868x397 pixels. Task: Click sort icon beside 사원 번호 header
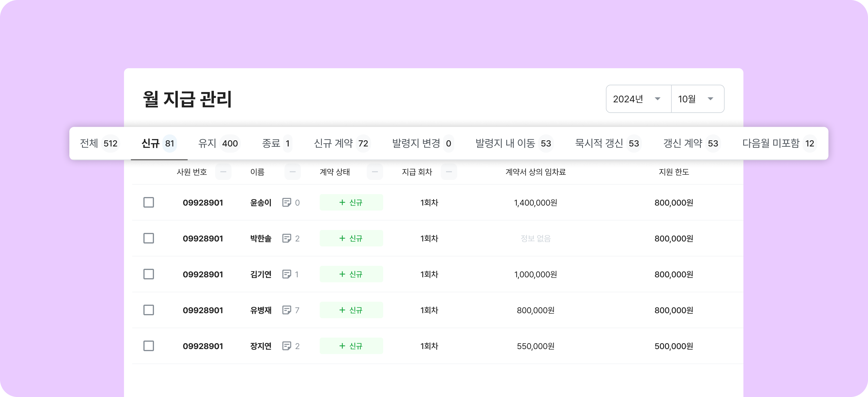tap(223, 172)
